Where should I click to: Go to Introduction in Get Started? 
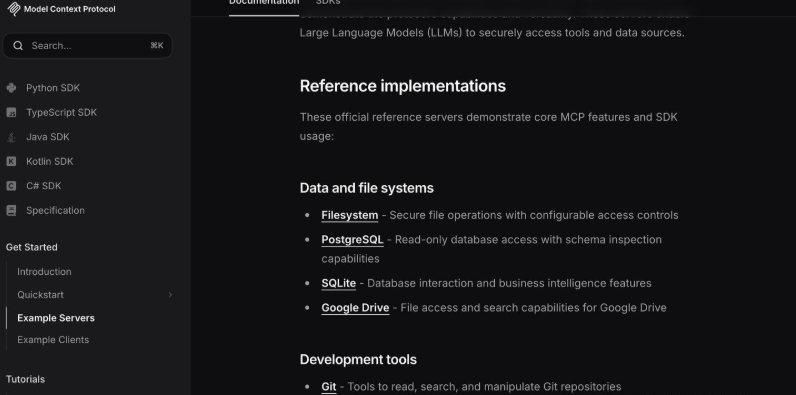tap(44, 272)
